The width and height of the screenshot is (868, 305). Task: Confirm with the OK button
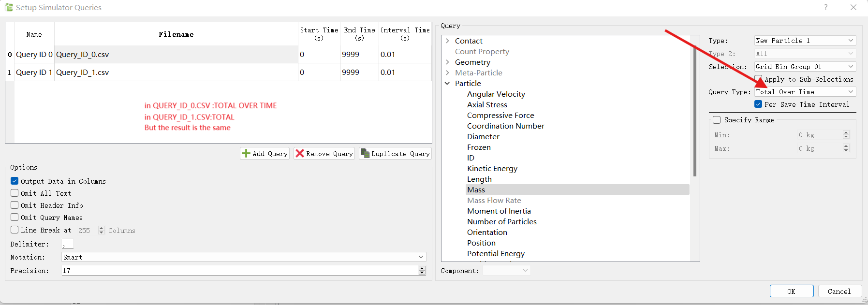coord(791,291)
